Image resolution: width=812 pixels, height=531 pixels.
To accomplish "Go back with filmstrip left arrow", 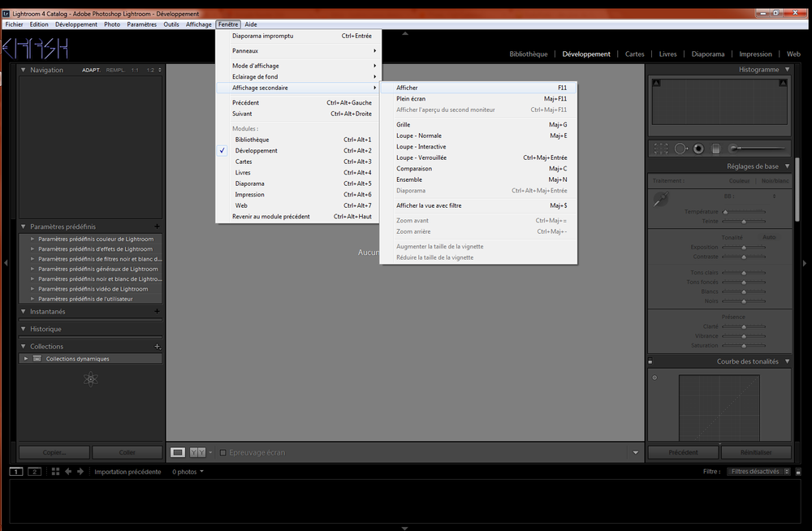I will [68, 472].
